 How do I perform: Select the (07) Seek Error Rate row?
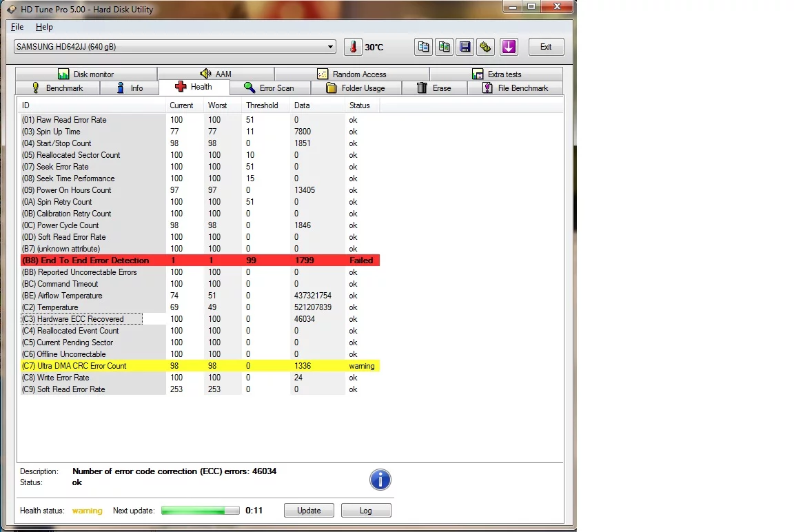coord(200,167)
